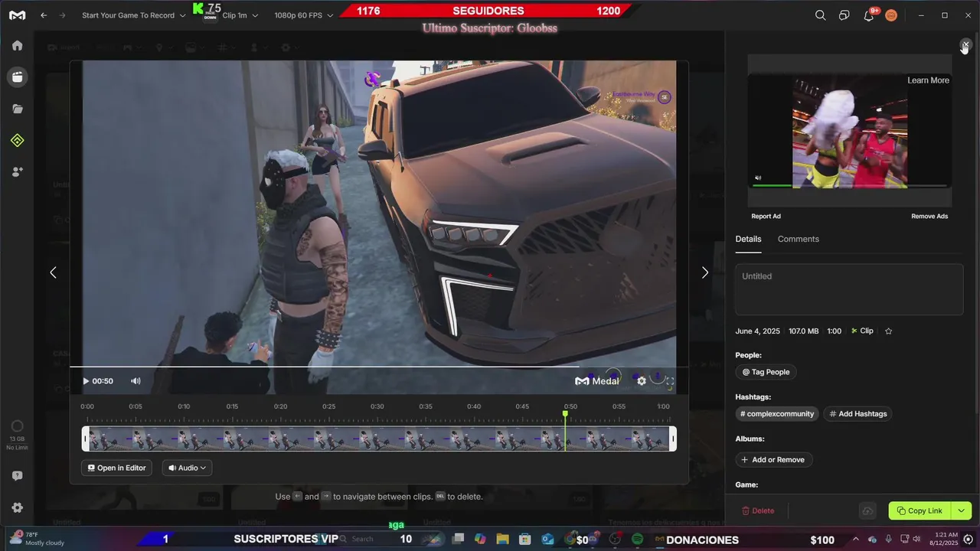Click the cloud upload icon

[x=867, y=511]
